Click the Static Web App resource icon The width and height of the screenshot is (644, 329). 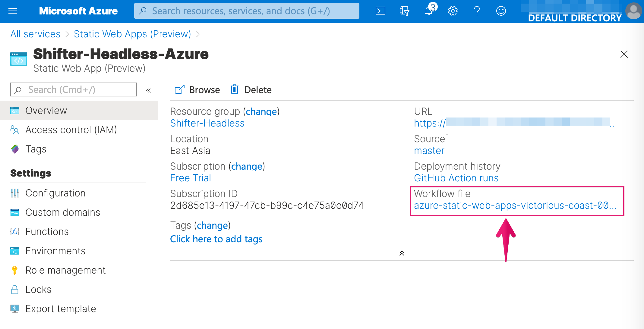pos(19,59)
